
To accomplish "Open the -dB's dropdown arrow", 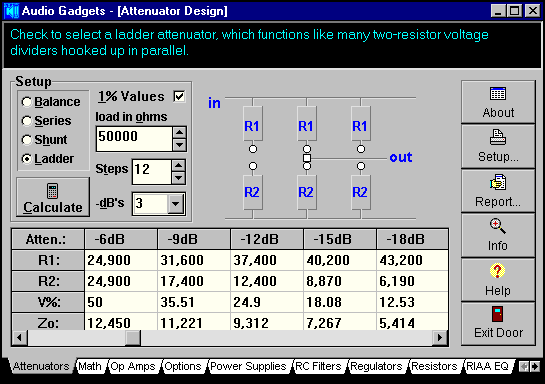I will point(176,204).
